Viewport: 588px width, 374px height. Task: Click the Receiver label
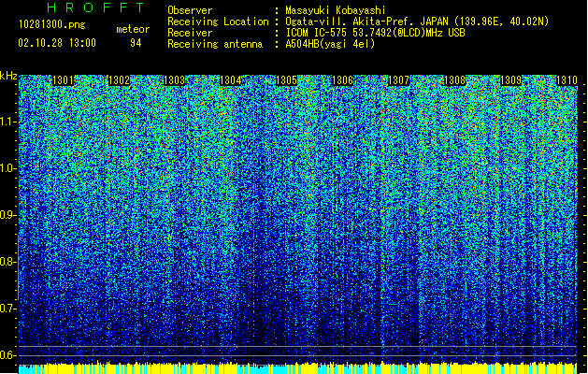(x=190, y=33)
